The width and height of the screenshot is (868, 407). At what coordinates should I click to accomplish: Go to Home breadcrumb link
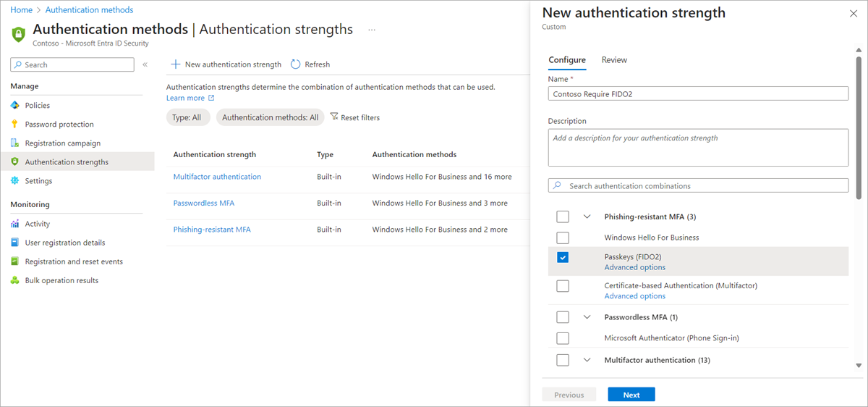(21, 10)
